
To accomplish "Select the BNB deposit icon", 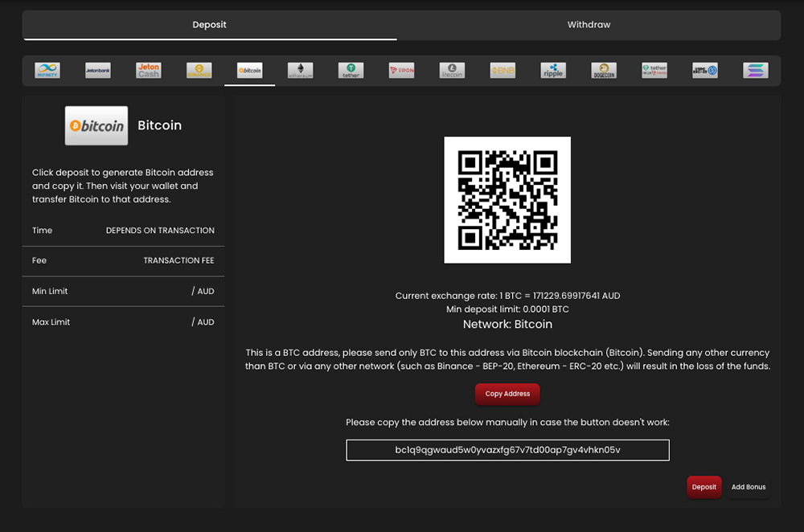I will [x=503, y=70].
